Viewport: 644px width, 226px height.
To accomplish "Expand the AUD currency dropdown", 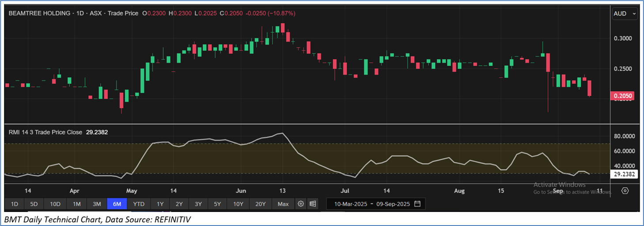I will point(625,14).
